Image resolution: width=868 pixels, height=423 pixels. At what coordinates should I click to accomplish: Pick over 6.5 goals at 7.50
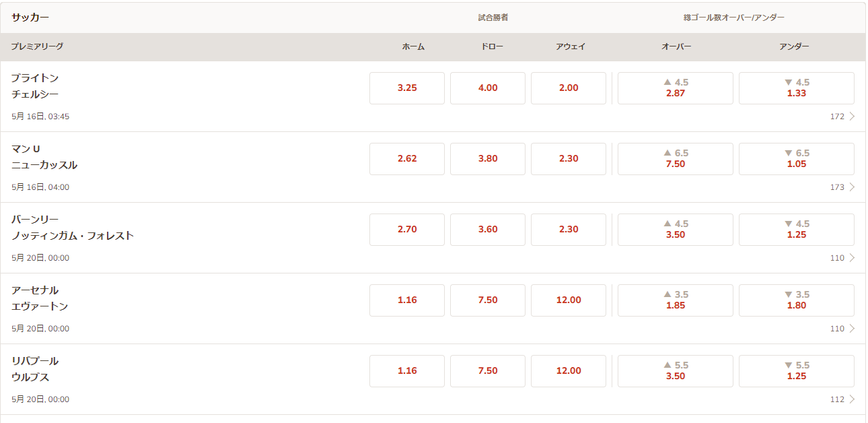coord(676,159)
